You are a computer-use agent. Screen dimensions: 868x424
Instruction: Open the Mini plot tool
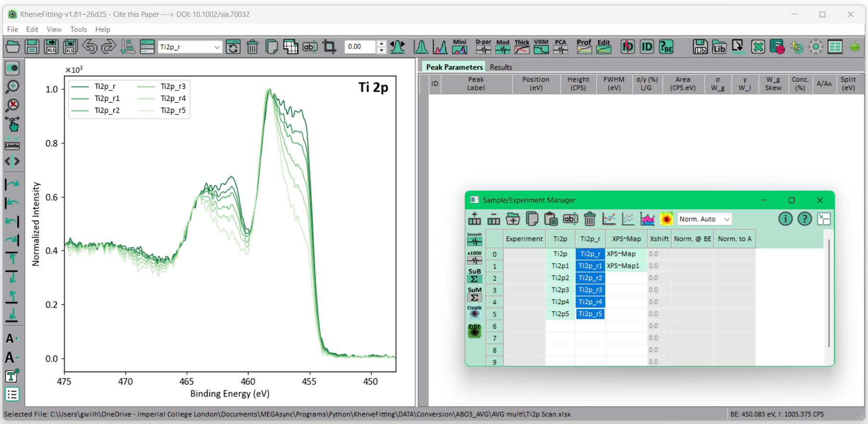coord(460,47)
